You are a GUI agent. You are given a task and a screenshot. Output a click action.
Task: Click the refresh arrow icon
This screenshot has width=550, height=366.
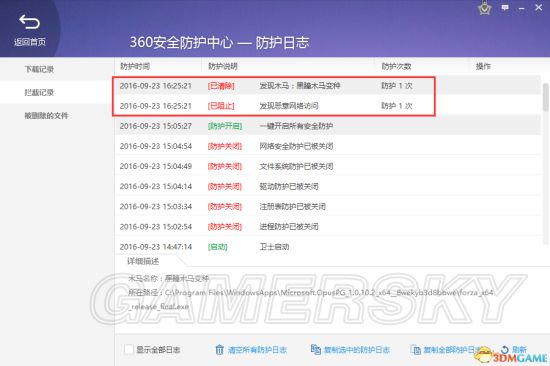tap(504, 350)
